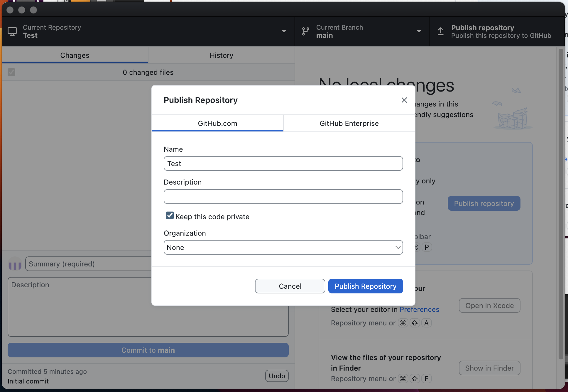Image resolution: width=568 pixels, height=392 pixels.
Task: Uncheck Keep this code private
Action: click(170, 216)
